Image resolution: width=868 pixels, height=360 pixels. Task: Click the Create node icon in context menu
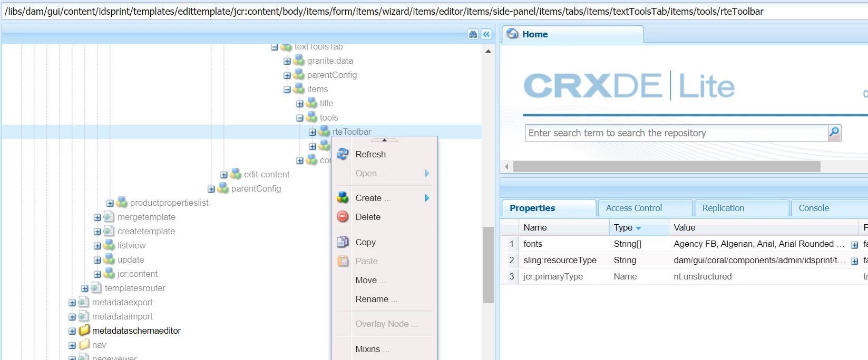tap(343, 197)
